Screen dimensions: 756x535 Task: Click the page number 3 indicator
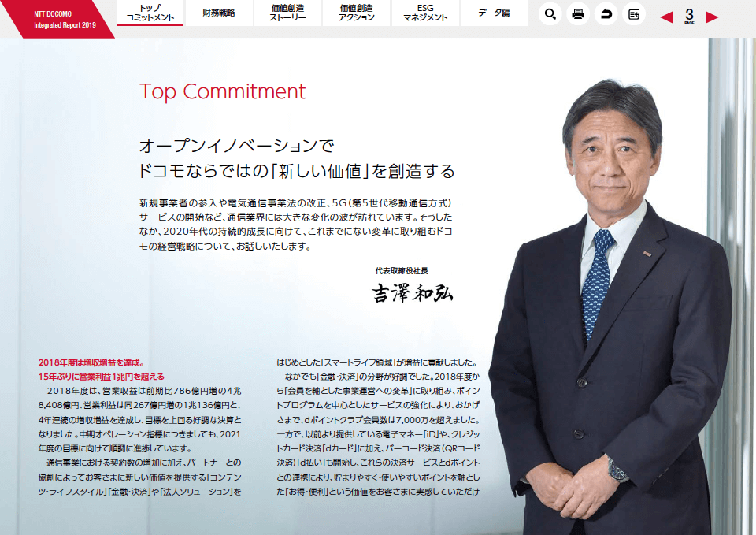[689, 16]
